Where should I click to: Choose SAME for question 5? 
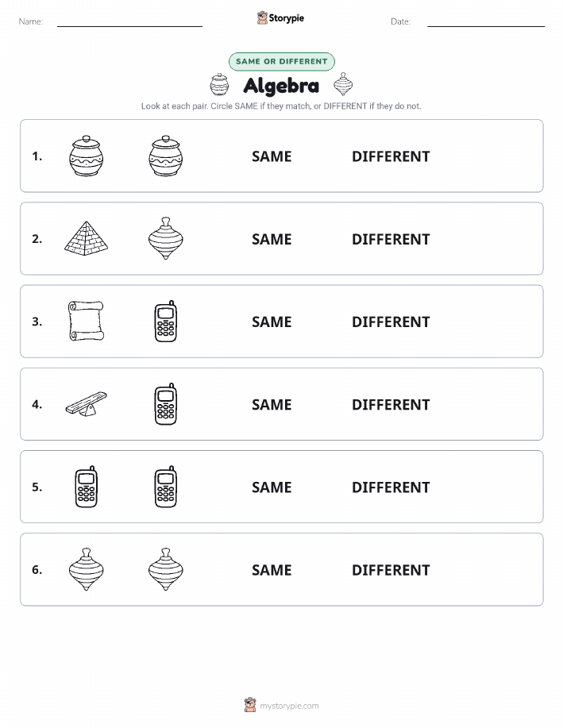(272, 487)
